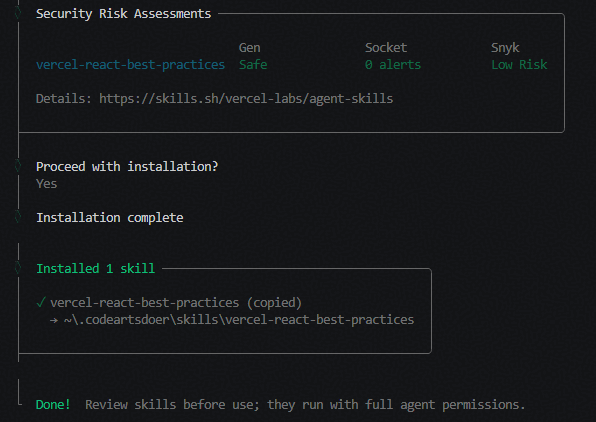This screenshot has width=596, height=422.
Task: Open the skills.sh Details URL
Action: click(246, 98)
